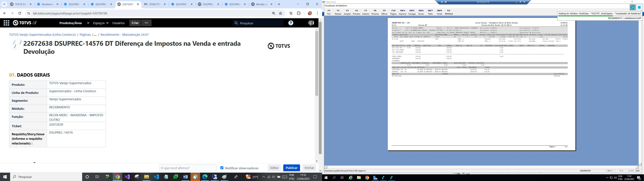Open Recebimento - Manutenção 24.07 breadcrumb link

(124, 35)
